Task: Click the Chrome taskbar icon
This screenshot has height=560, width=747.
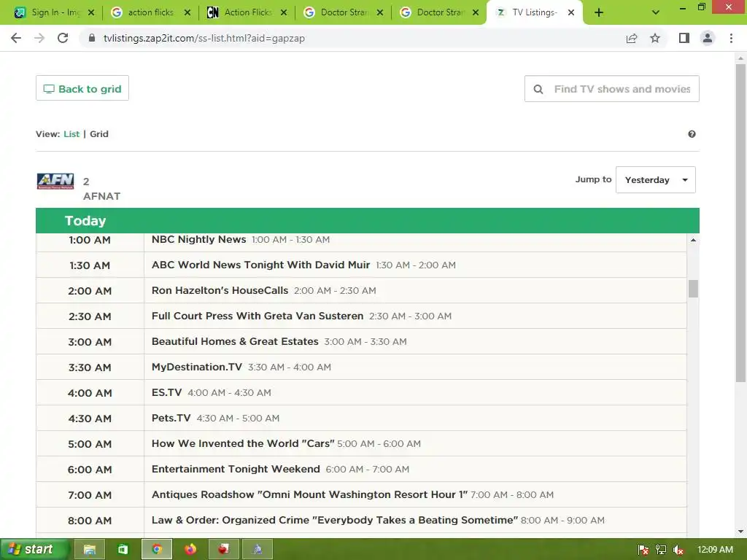Action: [x=157, y=550]
